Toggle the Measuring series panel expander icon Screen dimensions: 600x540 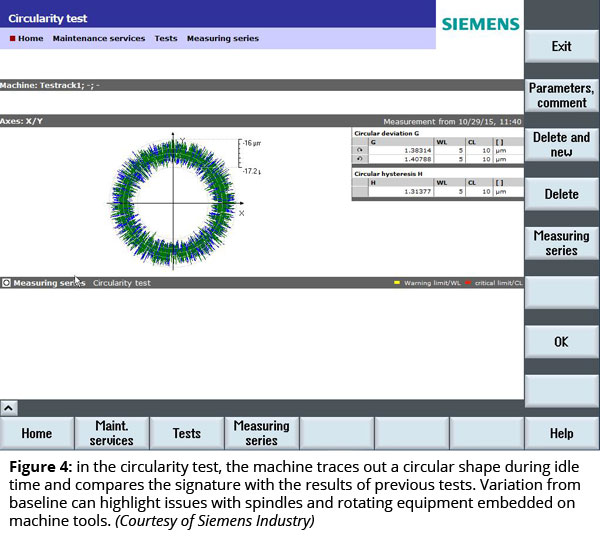6,283
